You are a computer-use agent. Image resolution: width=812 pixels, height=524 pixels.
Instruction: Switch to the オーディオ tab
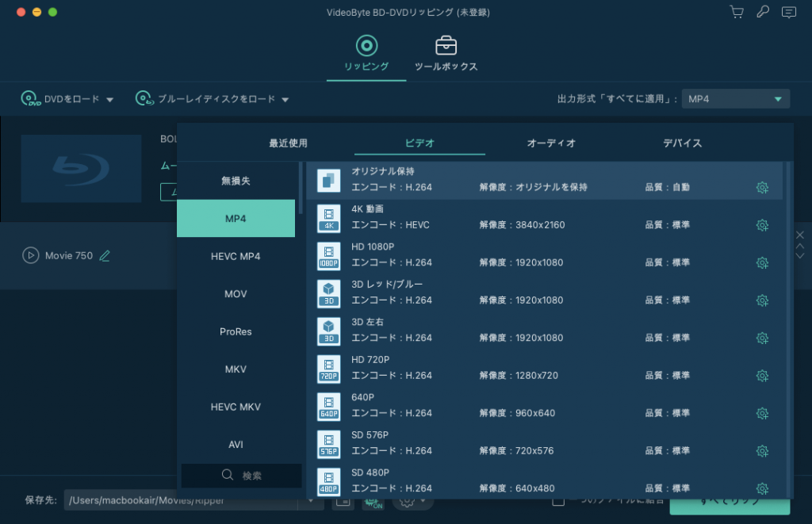[x=551, y=143]
